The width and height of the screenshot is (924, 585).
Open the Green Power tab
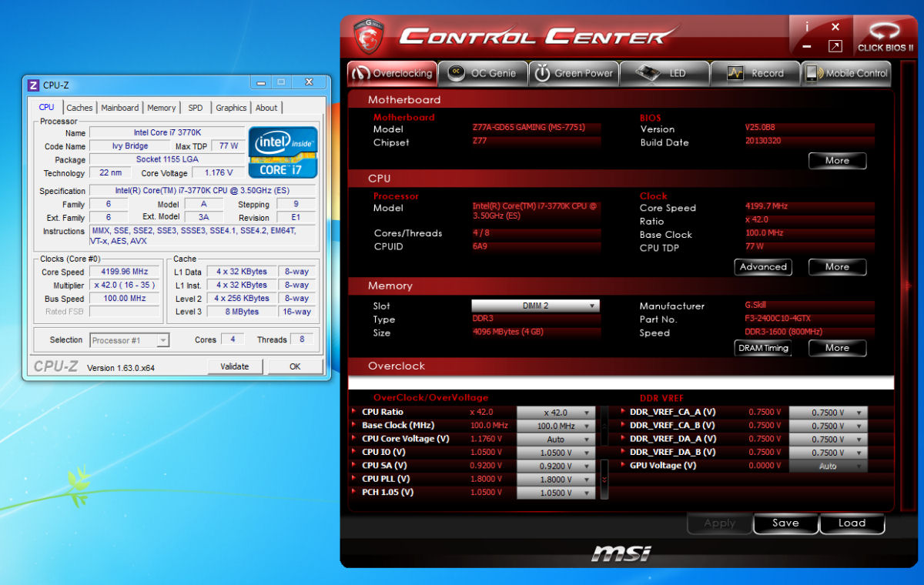click(x=574, y=73)
